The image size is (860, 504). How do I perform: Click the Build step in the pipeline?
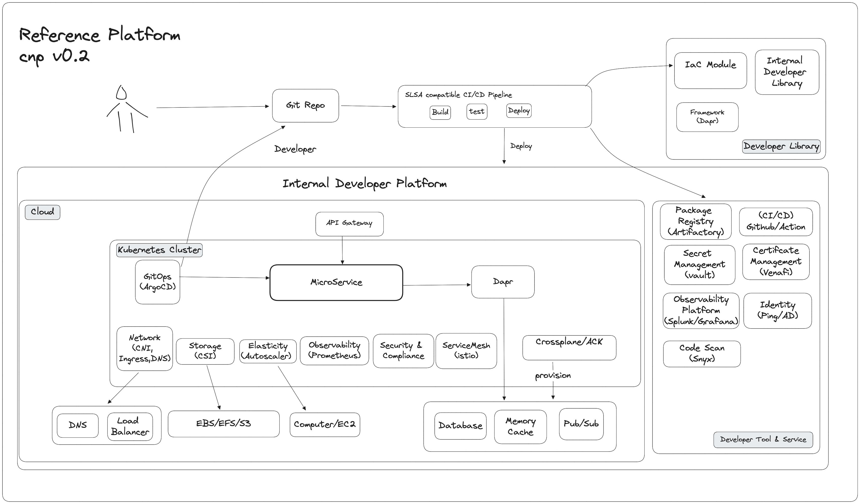click(440, 112)
